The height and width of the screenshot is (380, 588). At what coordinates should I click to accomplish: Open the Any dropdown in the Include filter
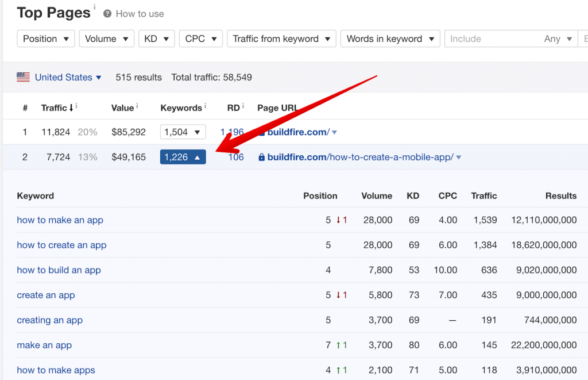coord(557,39)
